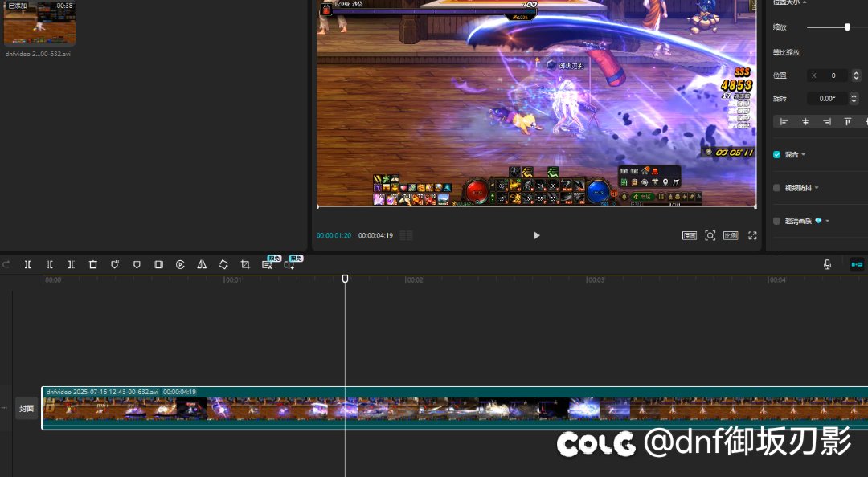Image resolution: width=868 pixels, height=477 pixels.
Task: Click the shield marker icon with sparkle
Action: (115, 264)
